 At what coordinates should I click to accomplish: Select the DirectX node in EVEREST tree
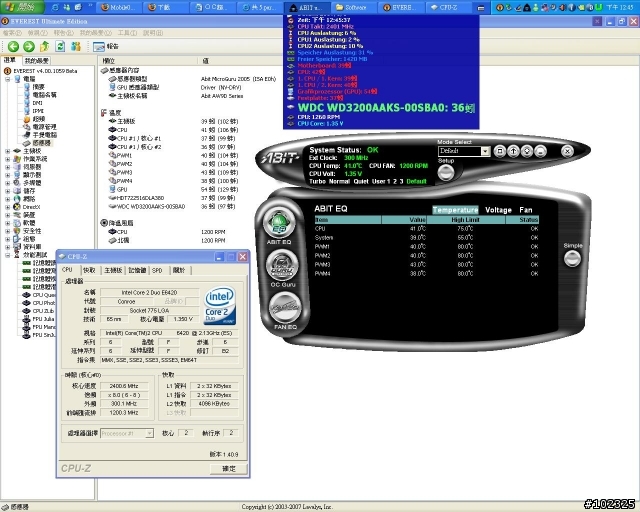click(x=31, y=207)
